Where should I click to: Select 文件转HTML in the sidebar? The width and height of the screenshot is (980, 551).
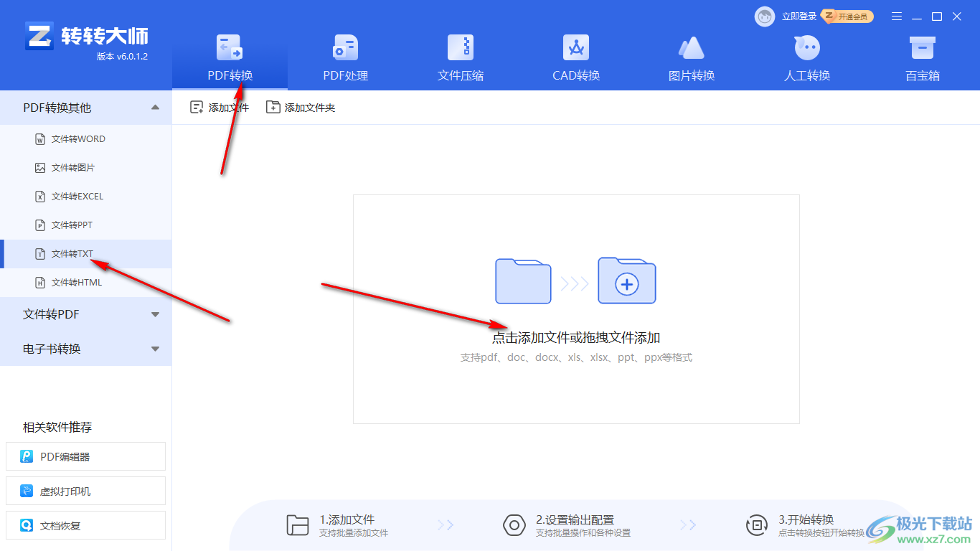pos(86,283)
